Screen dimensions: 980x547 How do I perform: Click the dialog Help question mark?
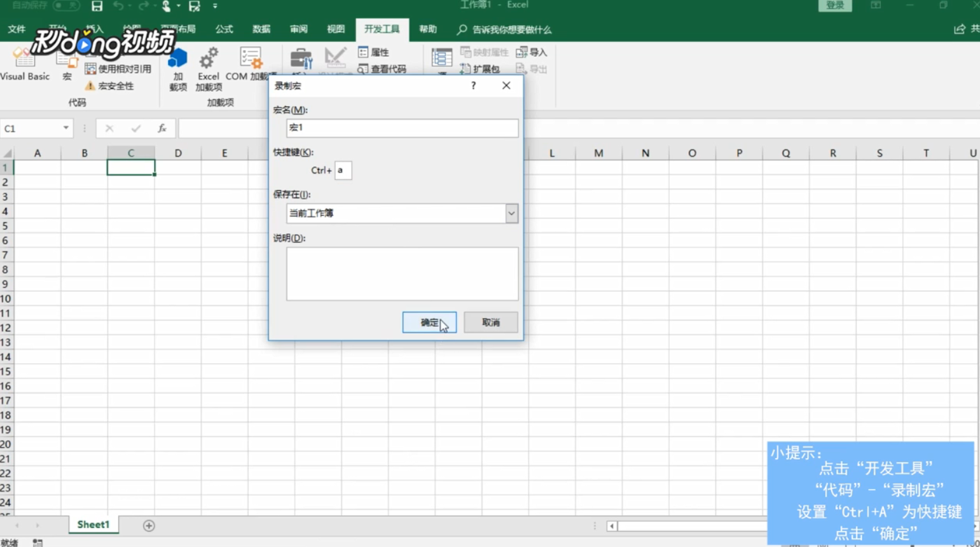click(473, 86)
